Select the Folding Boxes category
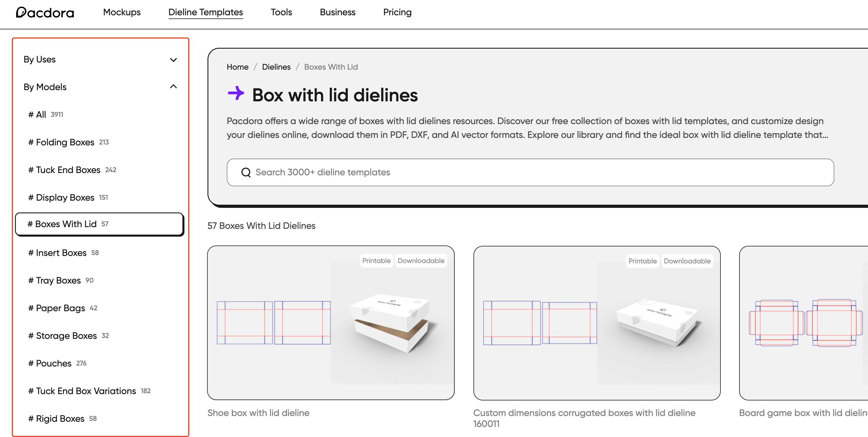 pos(69,142)
